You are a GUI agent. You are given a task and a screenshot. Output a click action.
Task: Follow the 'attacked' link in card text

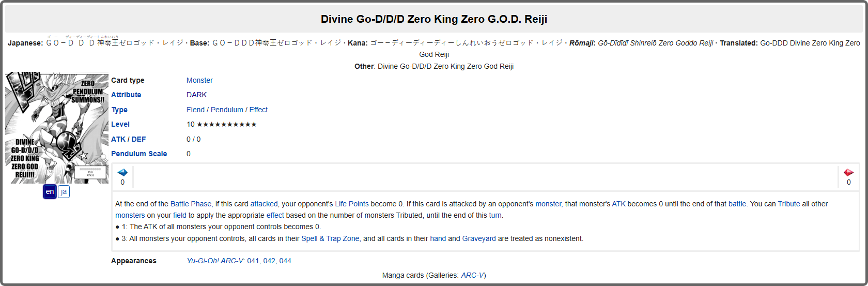[x=264, y=204]
